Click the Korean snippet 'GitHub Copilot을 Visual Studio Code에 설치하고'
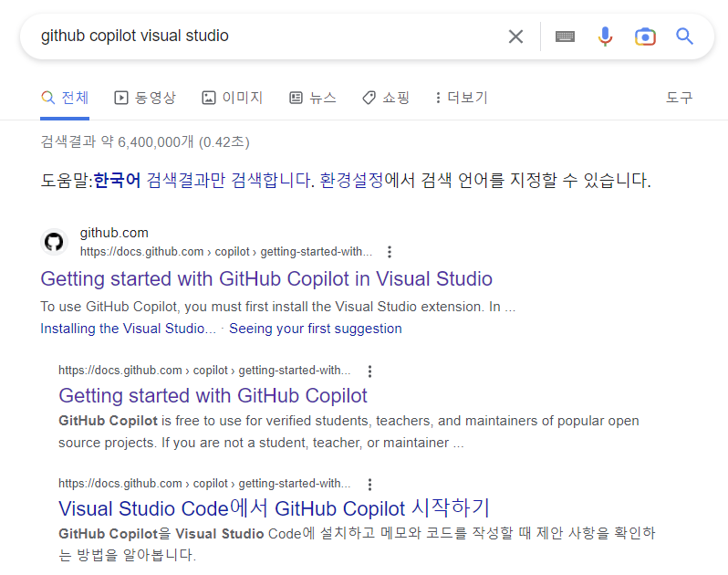728x575 pixels. pos(217,534)
